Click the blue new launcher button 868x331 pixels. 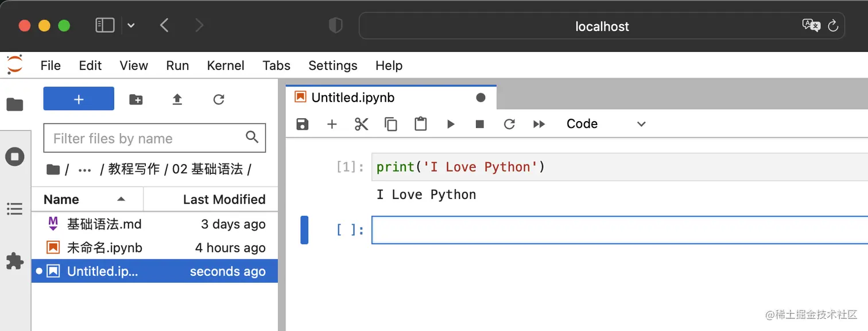[x=79, y=99]
